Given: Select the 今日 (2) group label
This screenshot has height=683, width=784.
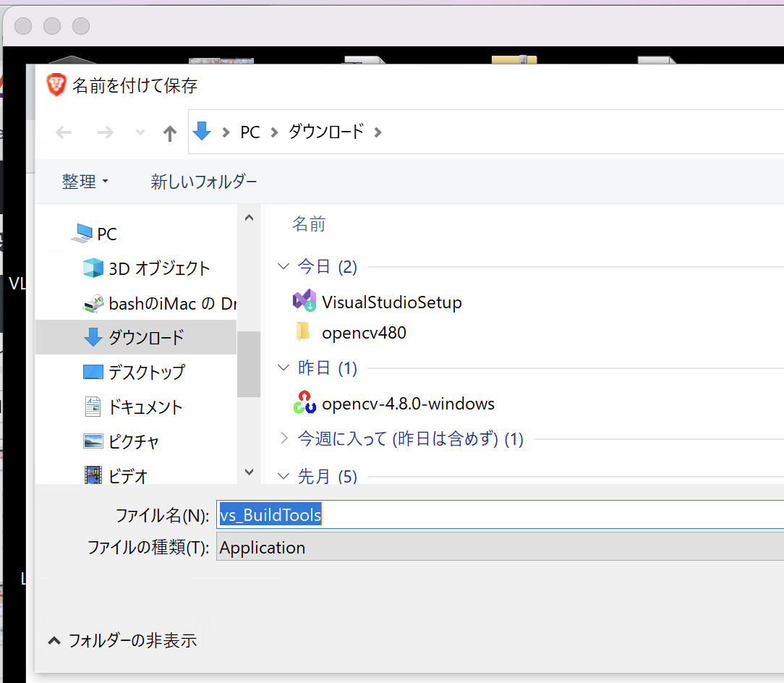Looking at the screenshot, I should [x=328, y=267].
